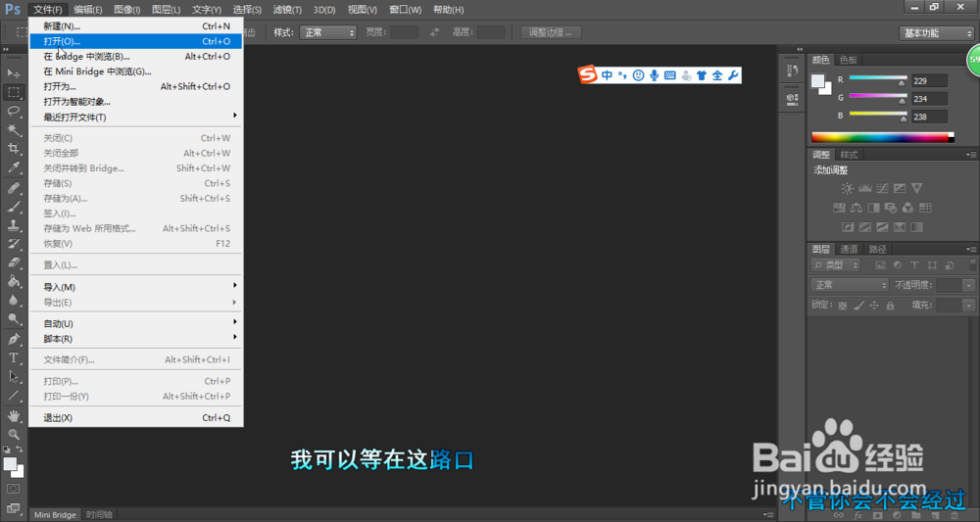Select the Paint Bucket tool

click(x=13, y=282)
